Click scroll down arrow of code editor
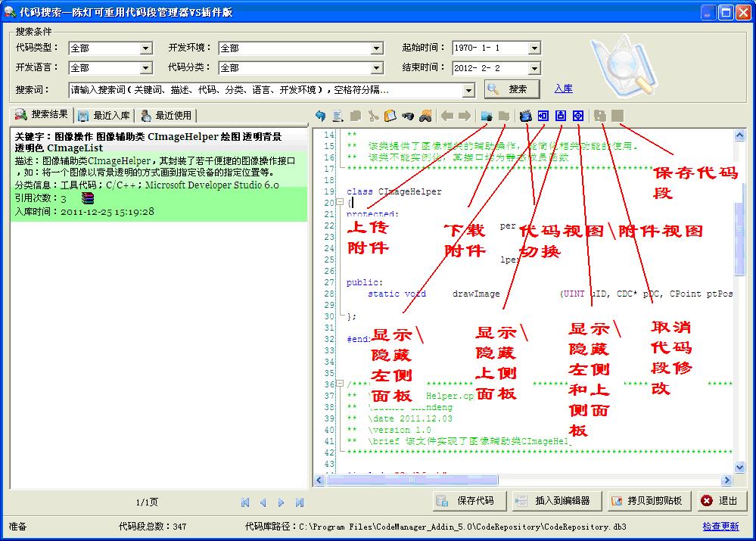The height and width of the screenshot is (541, 756). [x=739, y=467]
